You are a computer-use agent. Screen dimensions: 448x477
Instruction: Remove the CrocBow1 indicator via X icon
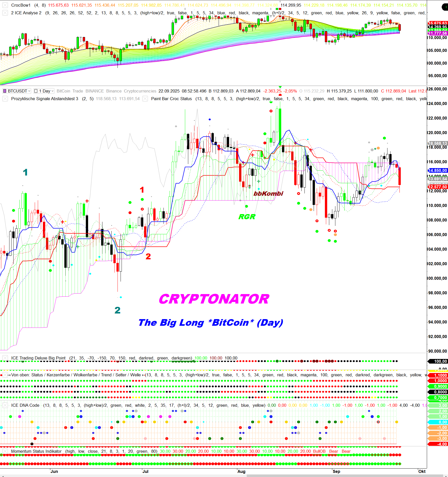5,5
